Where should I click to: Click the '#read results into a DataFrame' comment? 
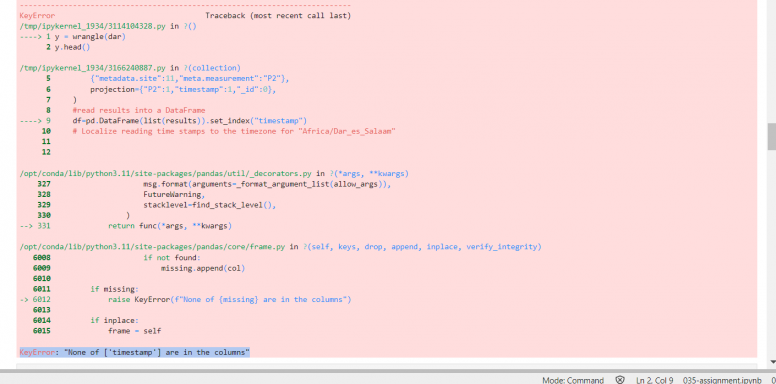click(139, 110)
